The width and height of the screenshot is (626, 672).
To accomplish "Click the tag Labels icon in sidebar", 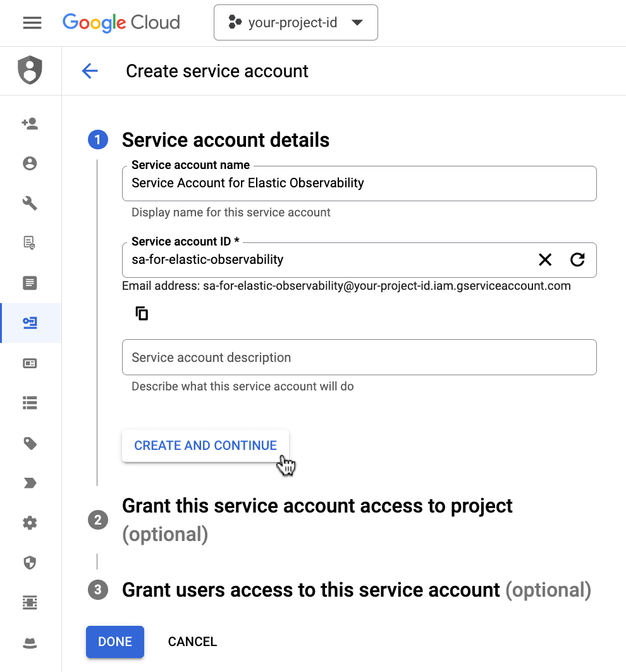I will pos(30,443).
